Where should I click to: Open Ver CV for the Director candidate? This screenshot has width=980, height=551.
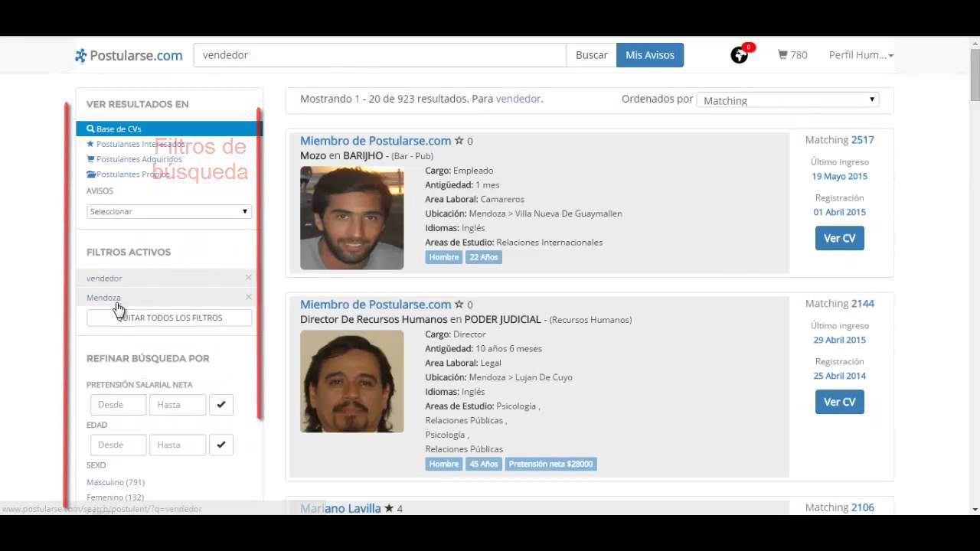(839, 402)
